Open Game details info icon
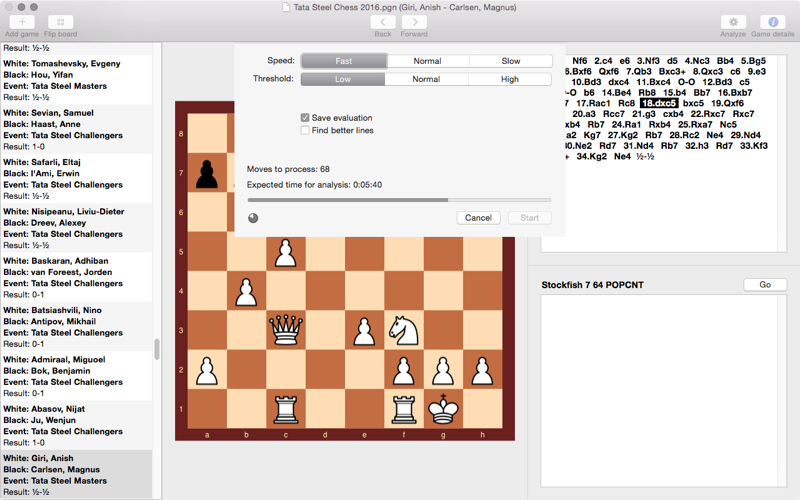Image resolution: width=800 pixels, height=500 pixels. (772, 22)
